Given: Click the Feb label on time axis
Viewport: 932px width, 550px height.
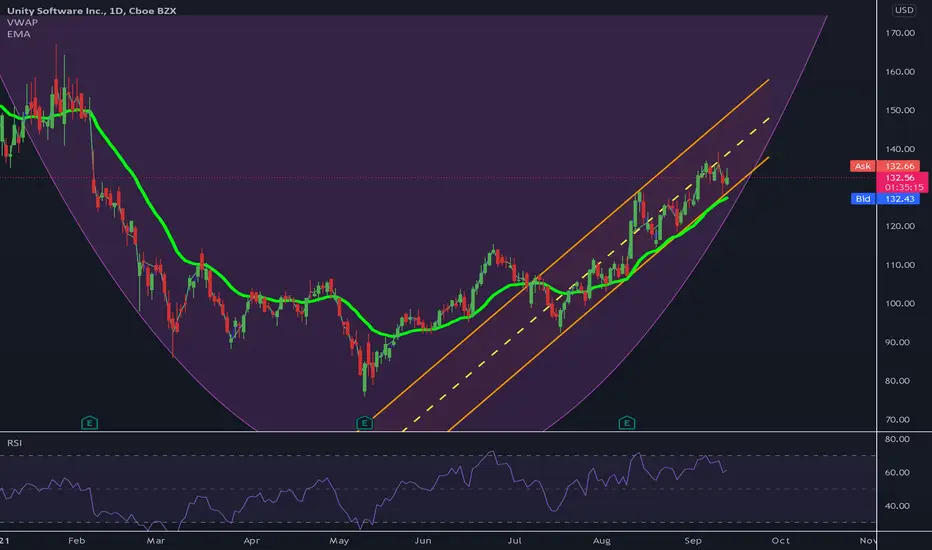Looking at the screenshot, I should point(77,540).
